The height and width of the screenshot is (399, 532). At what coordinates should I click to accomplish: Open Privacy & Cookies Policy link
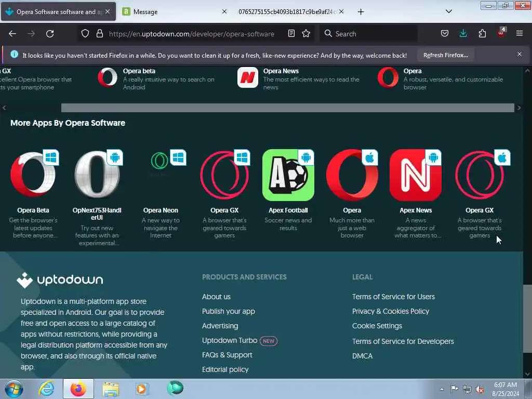pos(391,311)
